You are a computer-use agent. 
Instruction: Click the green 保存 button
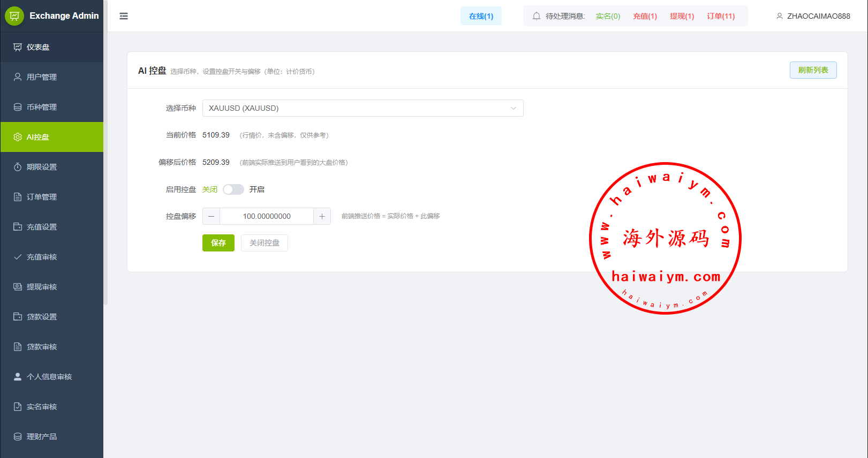218,243
